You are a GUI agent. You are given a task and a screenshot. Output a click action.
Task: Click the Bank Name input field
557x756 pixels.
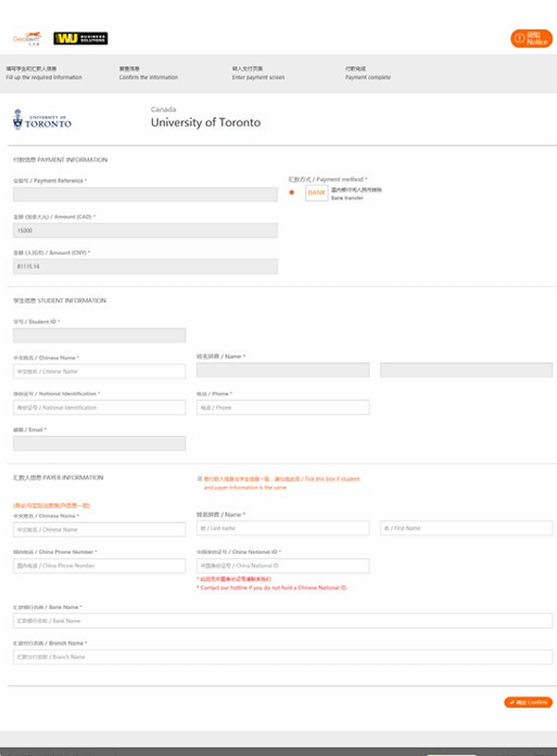pyautogui.click(x=282, y=620)
